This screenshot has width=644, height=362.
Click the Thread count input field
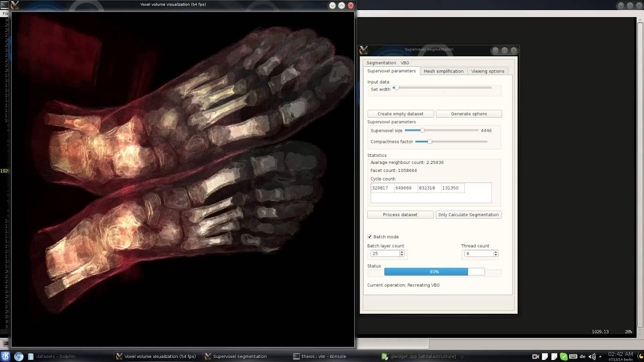tap(479, 254)
